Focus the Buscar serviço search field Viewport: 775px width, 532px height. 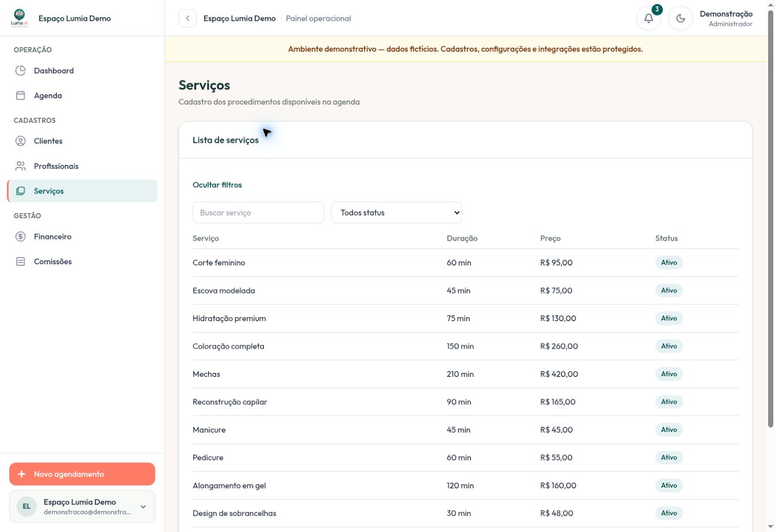tap(258, 213)
